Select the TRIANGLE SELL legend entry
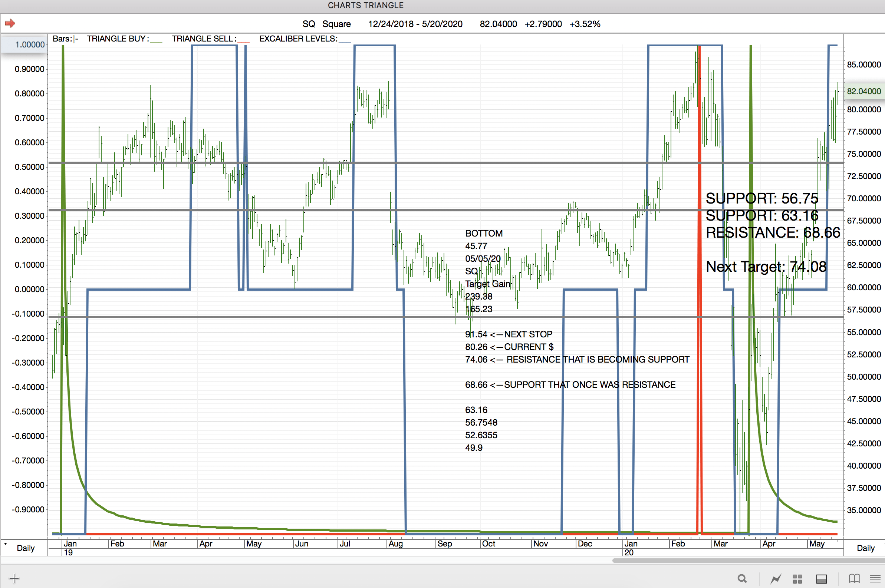The width and height of the screenshot is (885, 588). click(210, 39)
